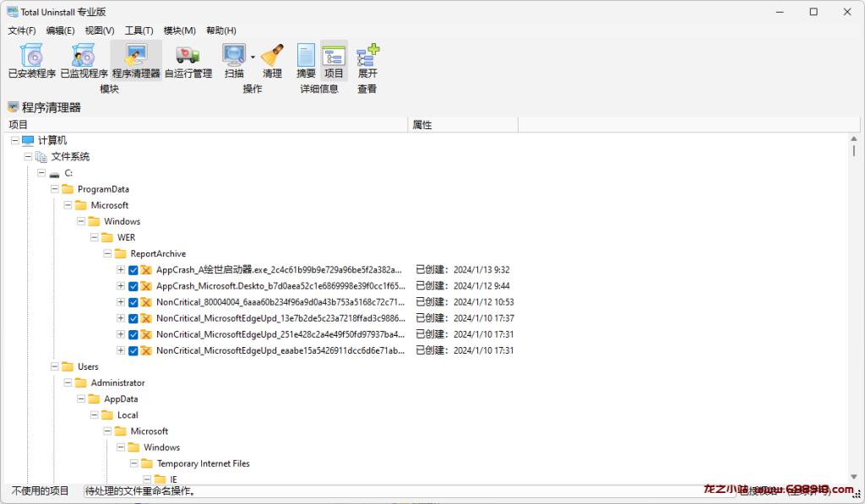Click the scrollbar up arrow
The height and width of the screenshot is (504, 865).
tap(854, 139)
